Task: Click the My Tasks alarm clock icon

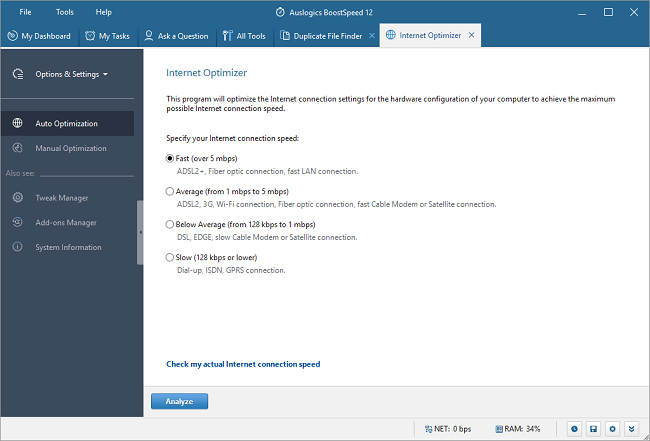Action: pyautogui.click(x=90, y=36)
